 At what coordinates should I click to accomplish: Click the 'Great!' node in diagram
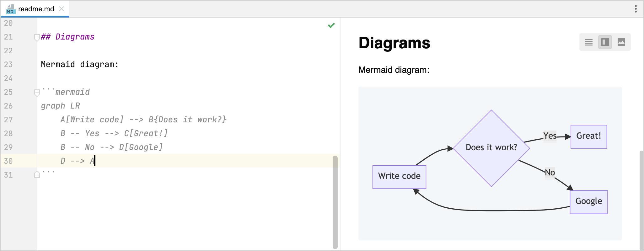[x=589, y=136]
